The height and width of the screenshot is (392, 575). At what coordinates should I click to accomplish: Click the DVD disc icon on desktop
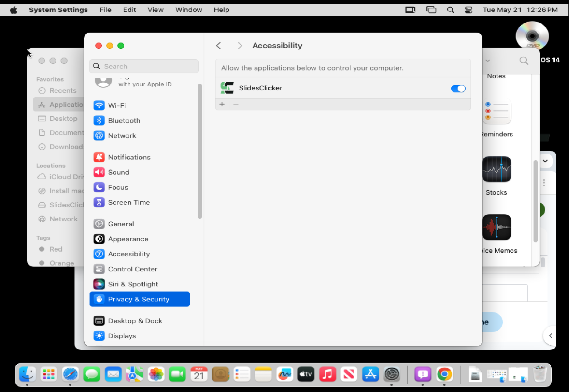pyautogui.click(x=532, y=36)
